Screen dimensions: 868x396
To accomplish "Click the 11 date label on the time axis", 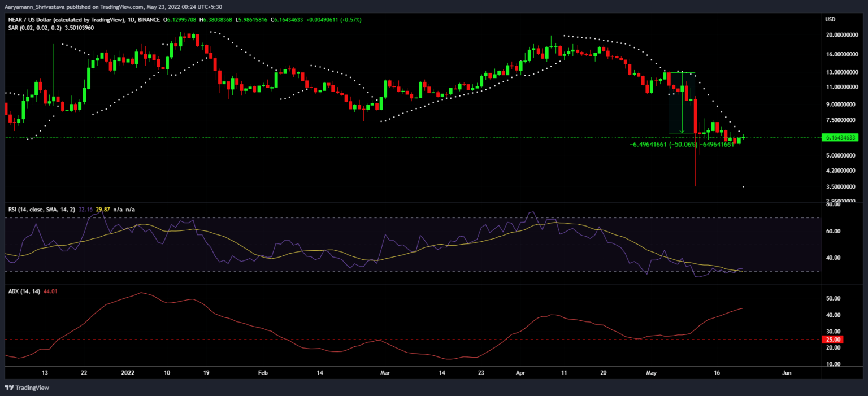I will [x=563, y=373].
